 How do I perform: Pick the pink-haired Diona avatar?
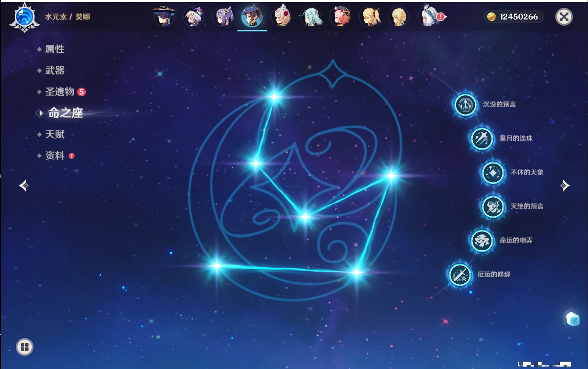[341, 17]
